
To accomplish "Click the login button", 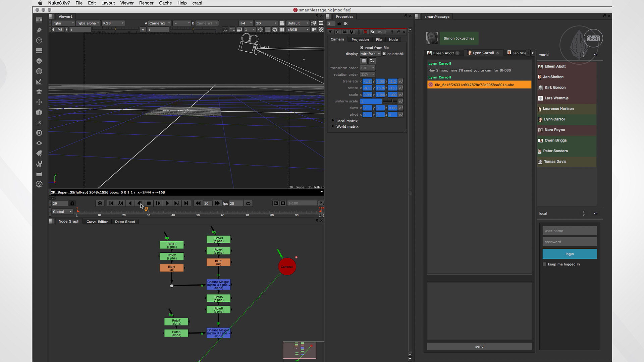I will click(x=570, y=254).
